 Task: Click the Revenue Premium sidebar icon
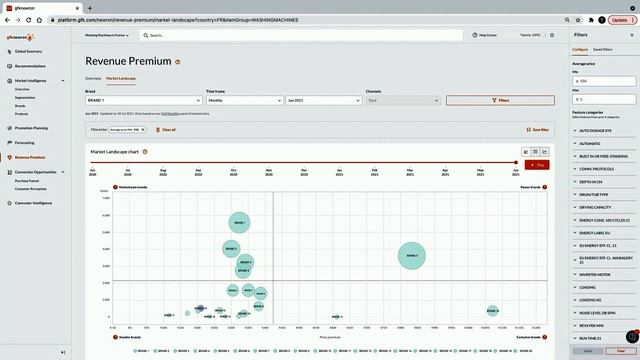click(x=9, y=158)
